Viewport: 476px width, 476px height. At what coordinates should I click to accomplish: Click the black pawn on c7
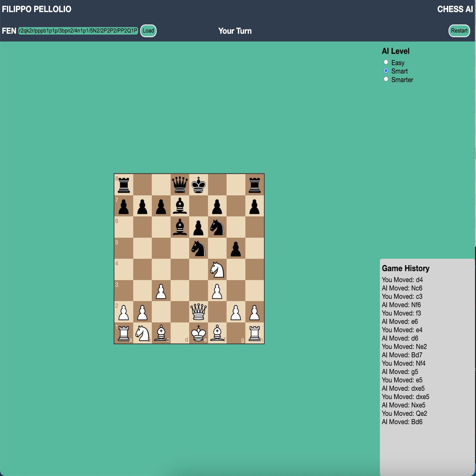click(x=161, y=206)
